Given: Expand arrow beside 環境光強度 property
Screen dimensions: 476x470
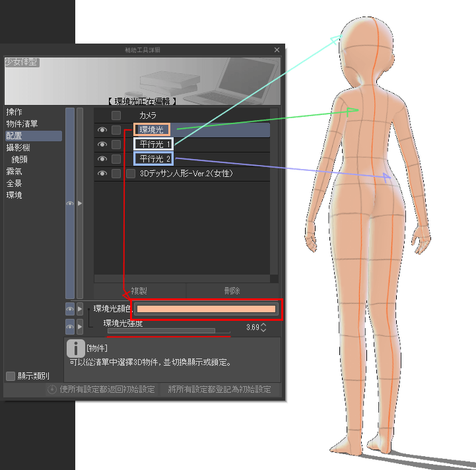Looking at the screenshot, I should pos(80,327).
